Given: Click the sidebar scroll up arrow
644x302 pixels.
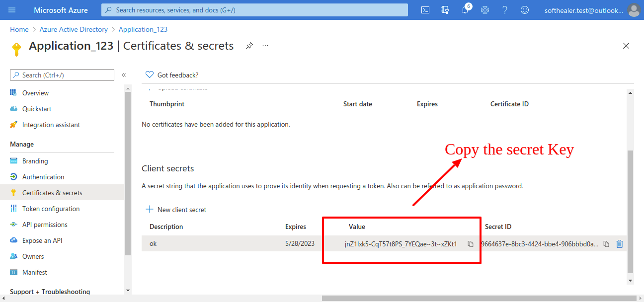Looking at the screenshot, I should 128,88.
